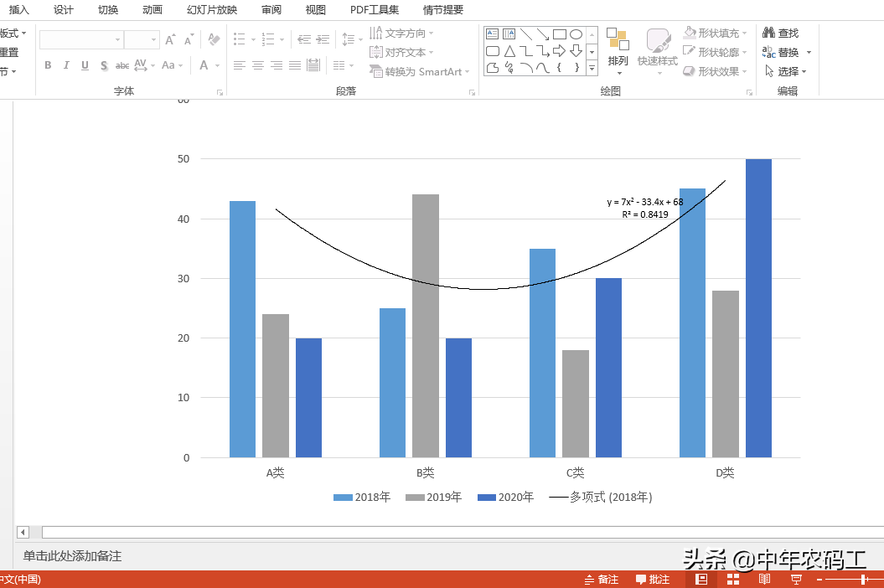Click the decrease indent icon
The image size is (884, 588).
tap(304, 39)
